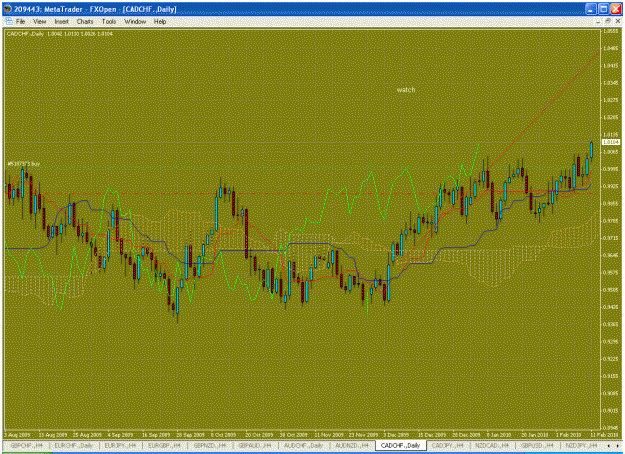Close the inner CADCHF chart window
The image size is (625, 454).
pyautogui.click(x=617, y=21)
